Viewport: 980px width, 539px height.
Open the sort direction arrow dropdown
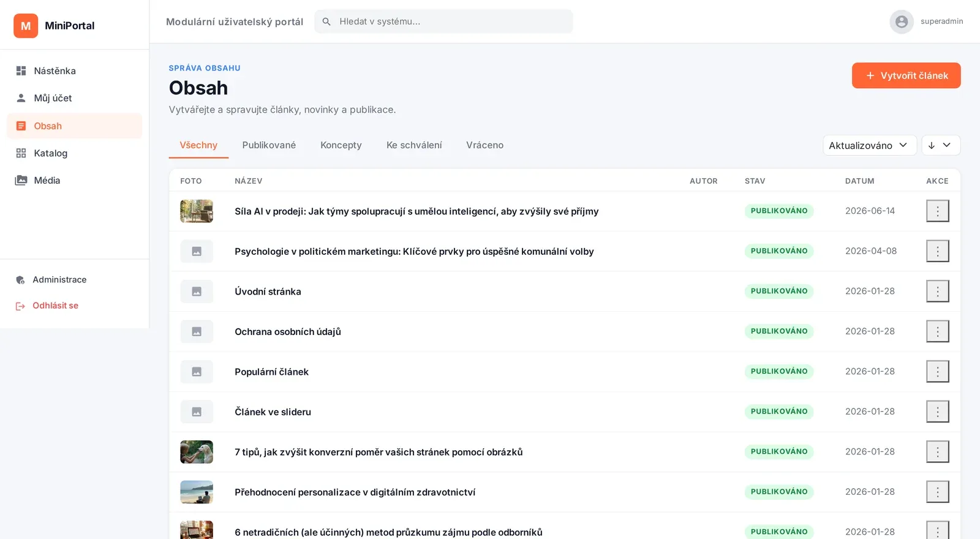(x=941, y=145)
